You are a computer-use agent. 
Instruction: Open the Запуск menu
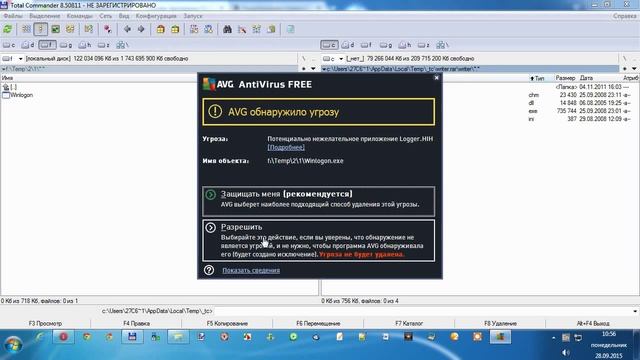pyautogui.click(x=193, y=16)
